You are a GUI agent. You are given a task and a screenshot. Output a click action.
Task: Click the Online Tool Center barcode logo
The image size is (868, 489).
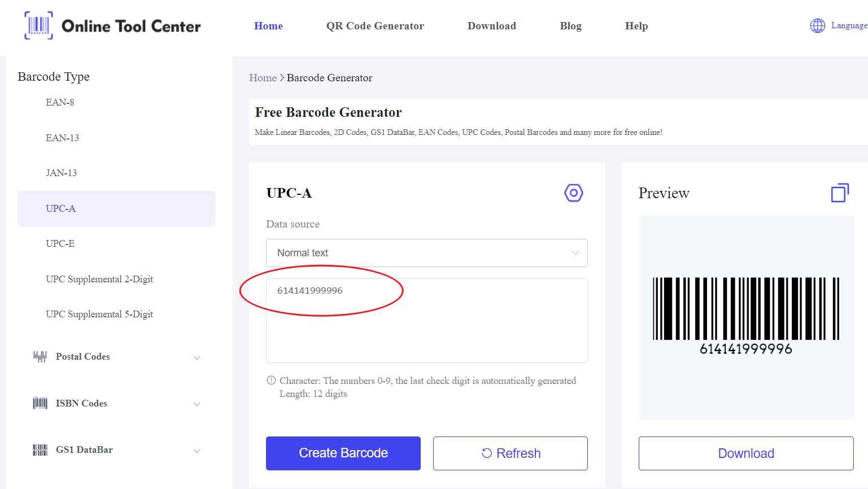(x=38, y=26)
